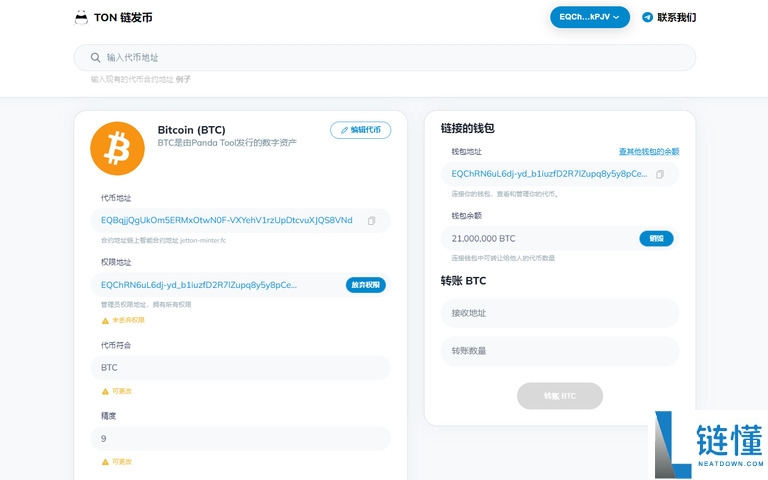The width and height of the screenshot is (768, 480).
Task: Click the EQBqjjQgUkOm5ERMx token address text
Action: coord(227,220)
